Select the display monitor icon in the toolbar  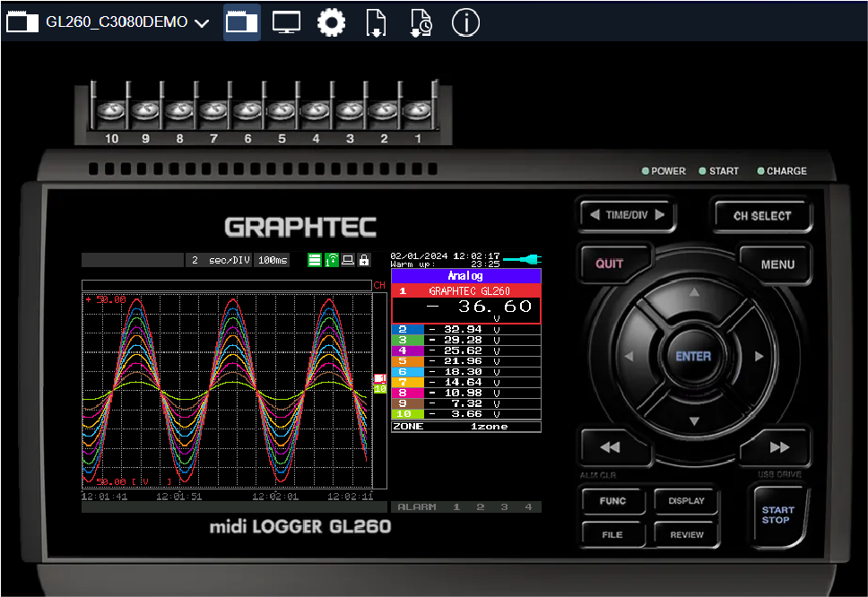(286, 22)
